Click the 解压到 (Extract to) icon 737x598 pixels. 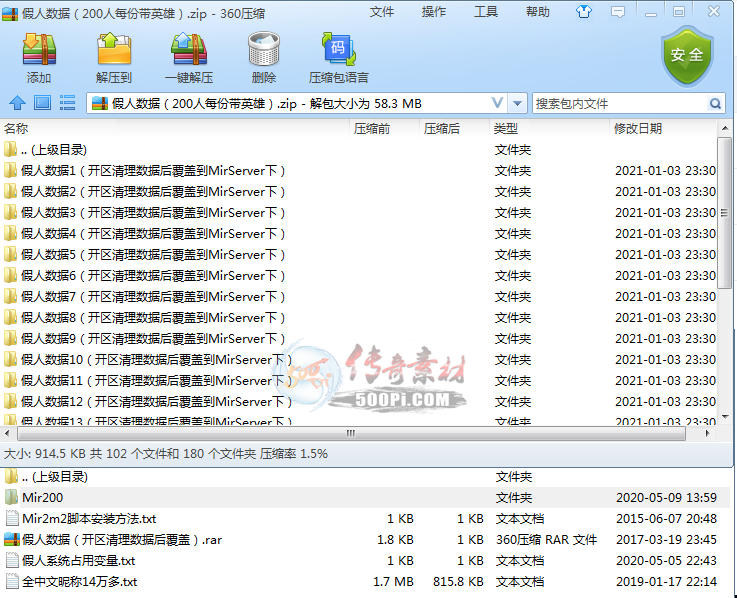click(x=114, y=49)
